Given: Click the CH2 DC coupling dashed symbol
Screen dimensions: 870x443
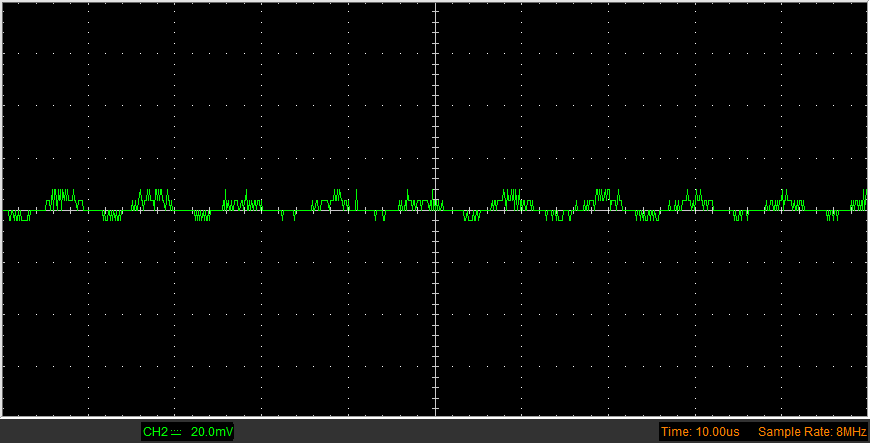Looking at the screenshot, I should pyautogui.click(x=177, y=432).
